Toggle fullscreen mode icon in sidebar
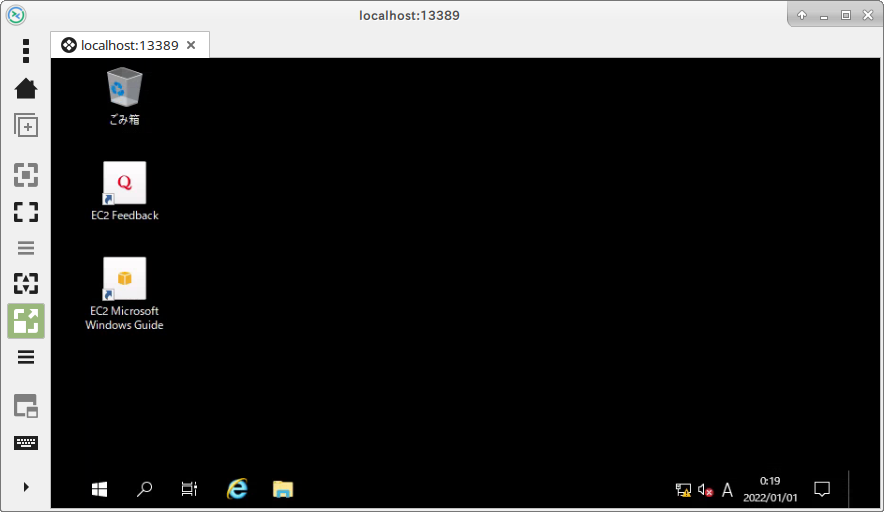 (x=26, y=212)
